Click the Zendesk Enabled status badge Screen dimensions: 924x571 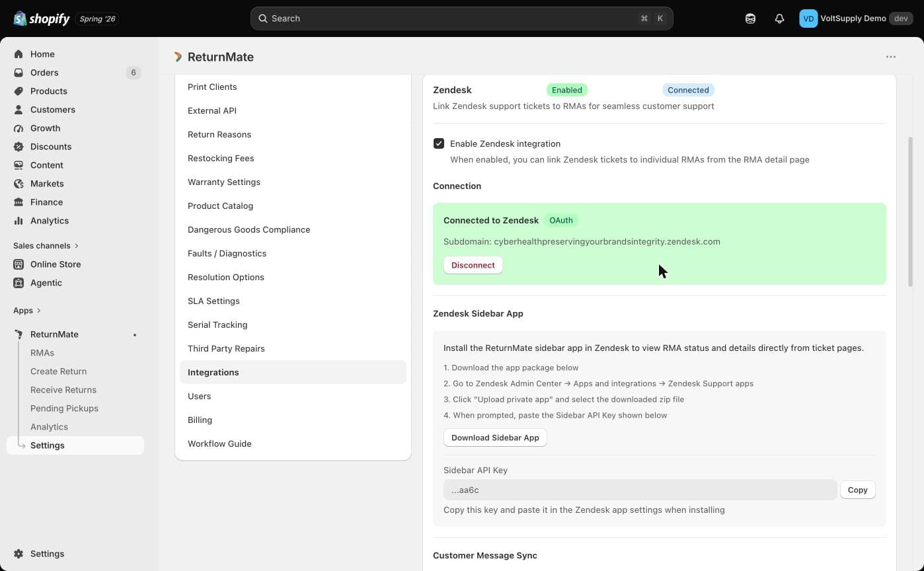point(567,90)
